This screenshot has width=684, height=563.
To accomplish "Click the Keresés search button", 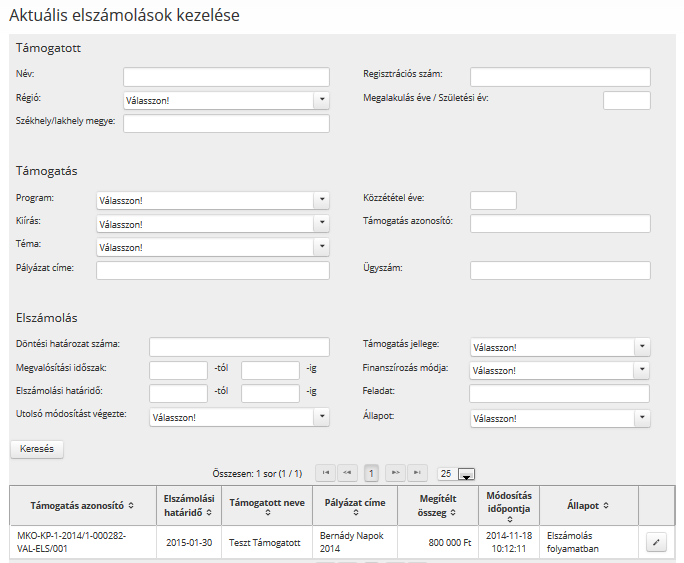I will 37,449.
